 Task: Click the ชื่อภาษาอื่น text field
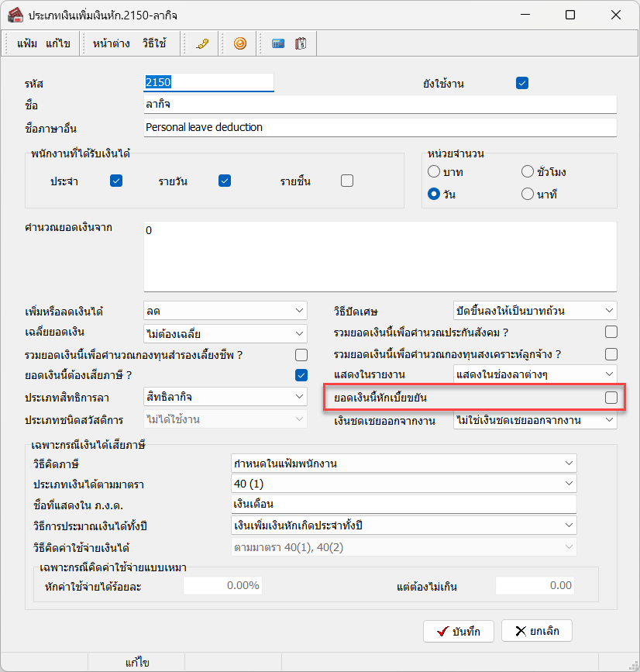point(380,127)
